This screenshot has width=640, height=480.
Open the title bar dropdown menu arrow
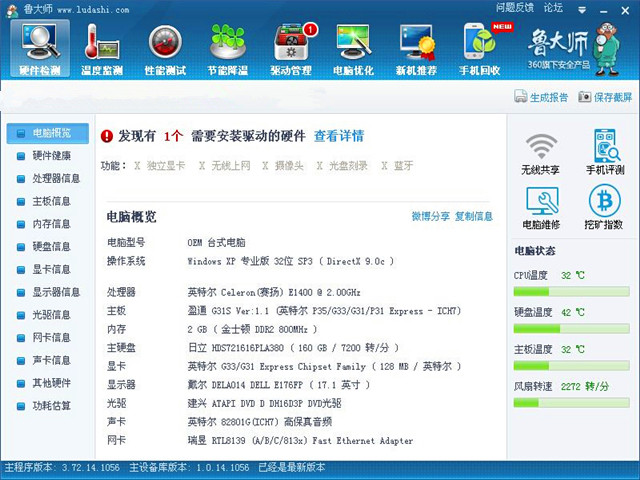tap(582, 10)
